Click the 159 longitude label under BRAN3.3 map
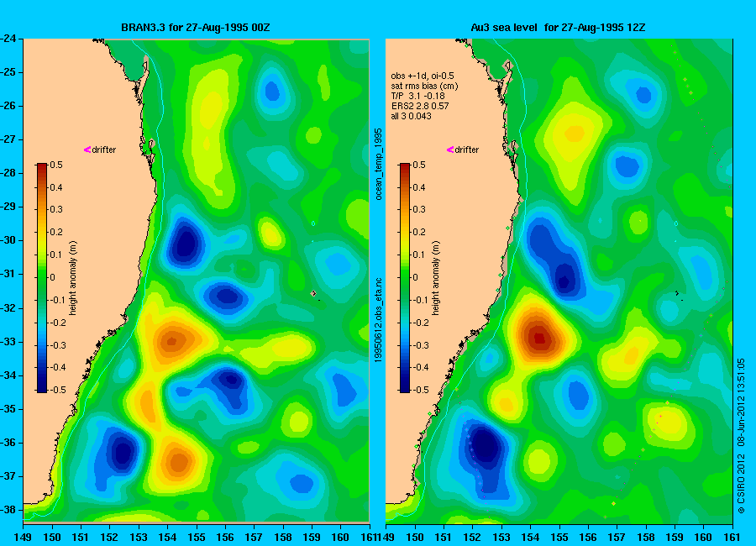Image resolution: width=756 pixels, height=546 pixels. point(312,537)
